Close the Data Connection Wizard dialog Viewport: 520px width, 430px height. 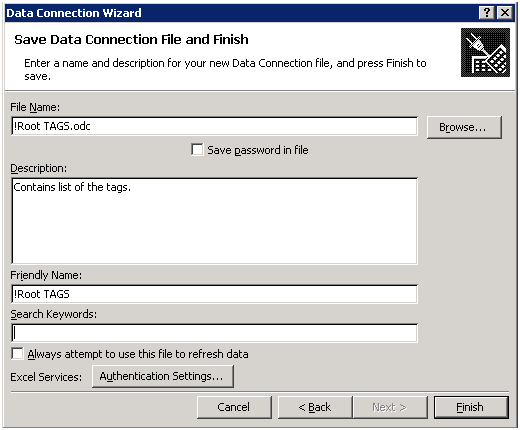(x=505, y=13)
